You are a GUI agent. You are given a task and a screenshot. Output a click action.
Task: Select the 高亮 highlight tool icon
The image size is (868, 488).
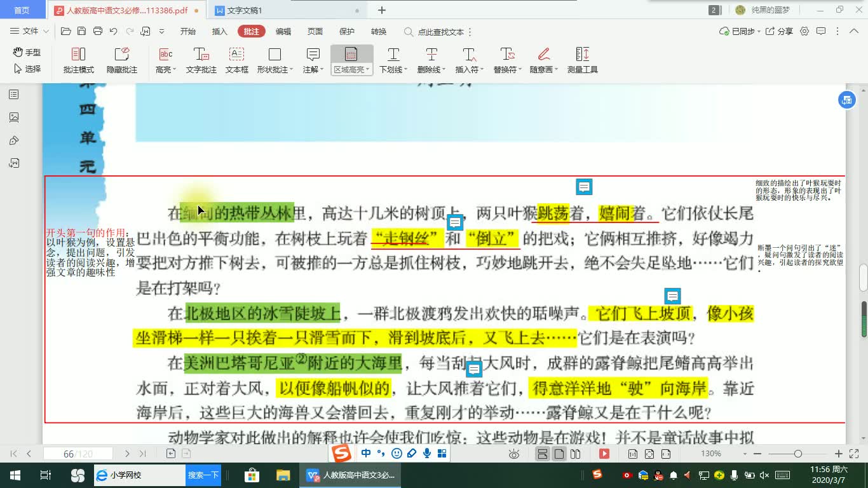tap(166, 54)
